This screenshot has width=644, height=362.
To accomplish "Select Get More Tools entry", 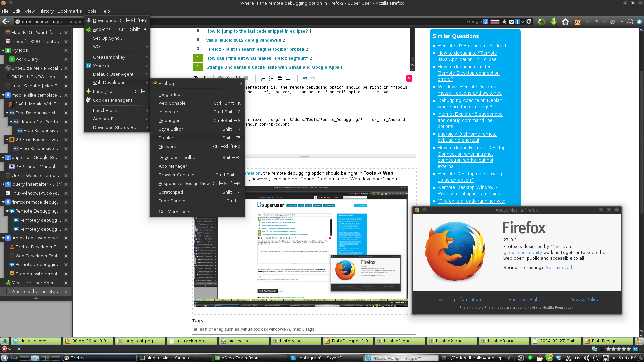I will point(197,212).
